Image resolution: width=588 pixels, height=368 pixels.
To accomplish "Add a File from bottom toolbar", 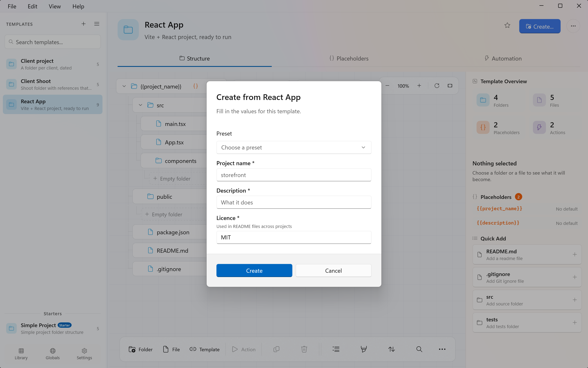I will pos(171,349).
